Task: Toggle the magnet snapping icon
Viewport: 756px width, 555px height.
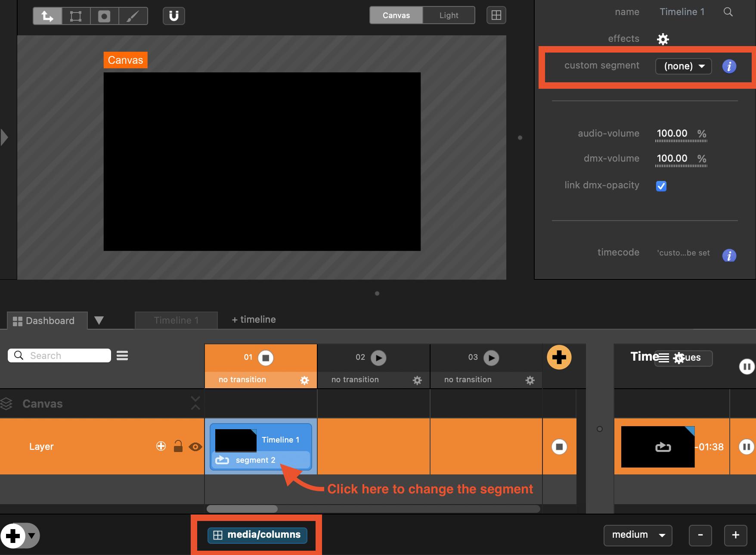Action: [174, 16]
